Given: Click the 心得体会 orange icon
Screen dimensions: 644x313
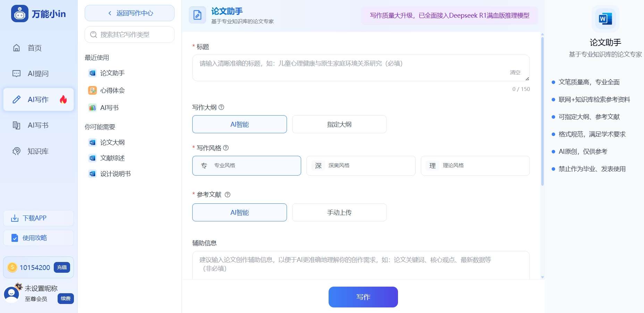Looking at the screenshot, I should pyautogui.click(x=92, y=90).
